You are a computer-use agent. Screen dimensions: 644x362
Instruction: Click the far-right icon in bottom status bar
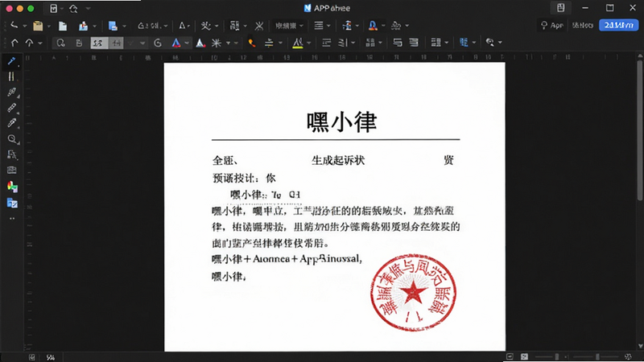628,356
